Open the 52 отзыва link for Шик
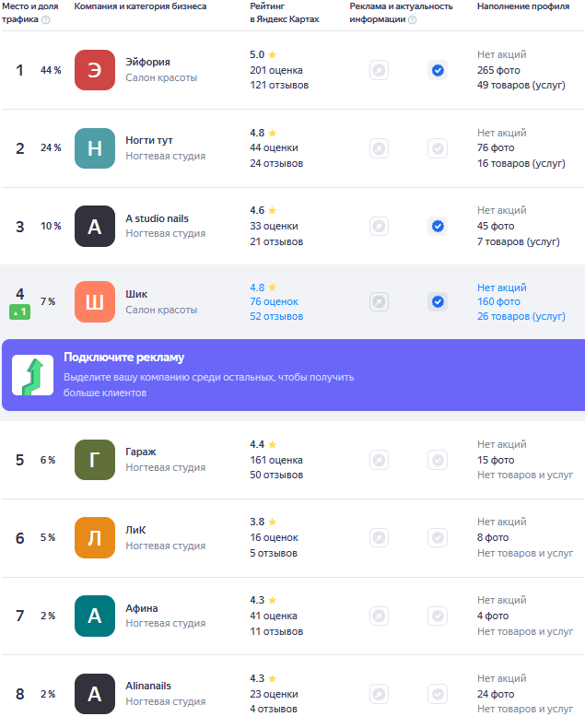This screenshot has height=728, width=585. tap(276, 316)
